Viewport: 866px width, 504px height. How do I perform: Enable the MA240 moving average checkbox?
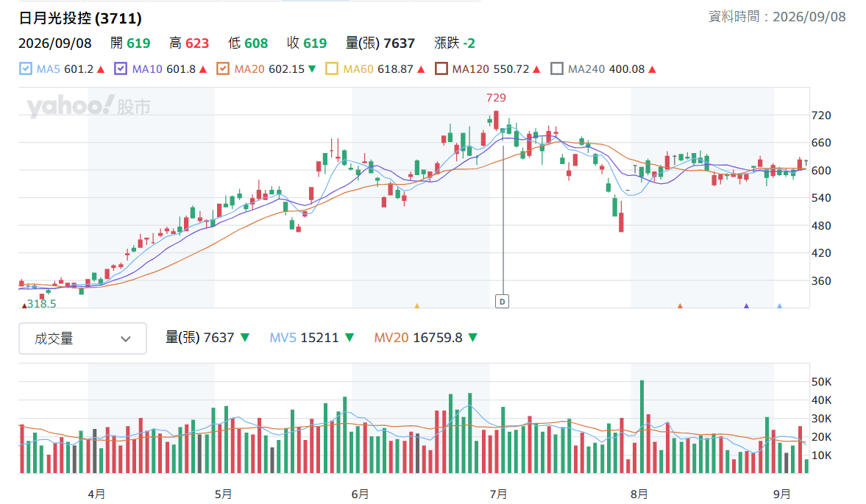tap(557, 69)
